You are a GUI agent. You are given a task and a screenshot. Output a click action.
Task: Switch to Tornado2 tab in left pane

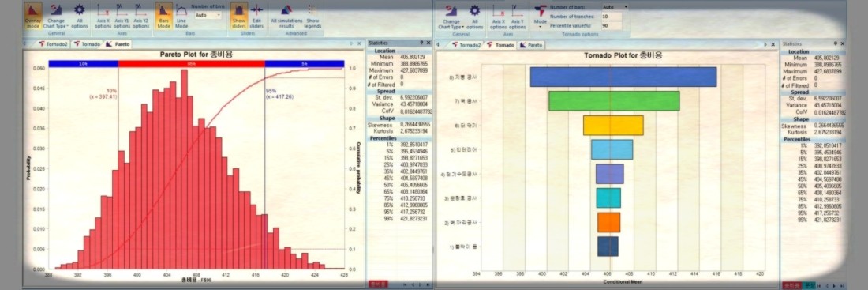coord(53,43)
